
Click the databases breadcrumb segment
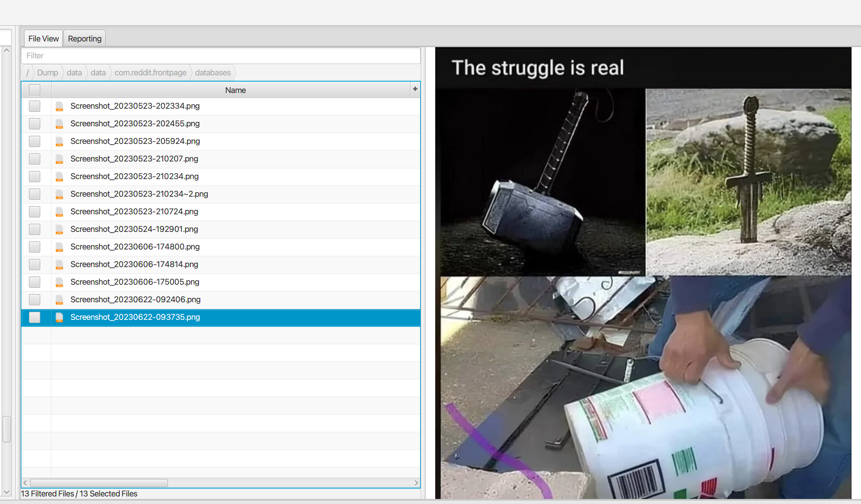[x=213, y=73]
